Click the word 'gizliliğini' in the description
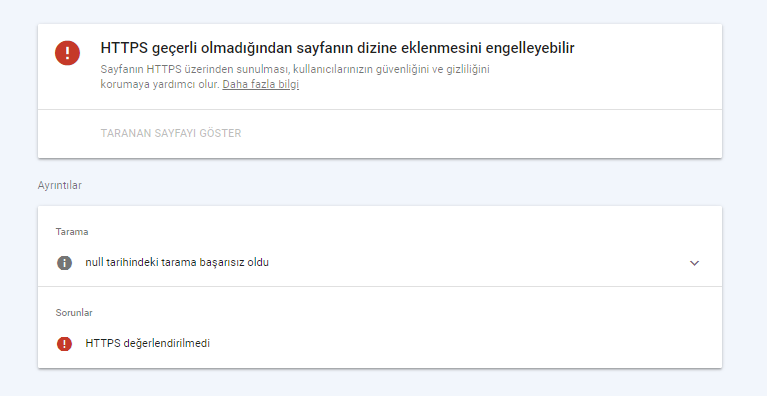This screenshot has width=767, height=396. (468, 69)
